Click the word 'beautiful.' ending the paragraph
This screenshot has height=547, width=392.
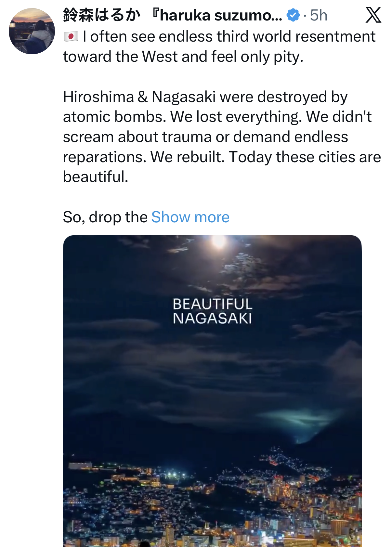(x=96, y=177)
